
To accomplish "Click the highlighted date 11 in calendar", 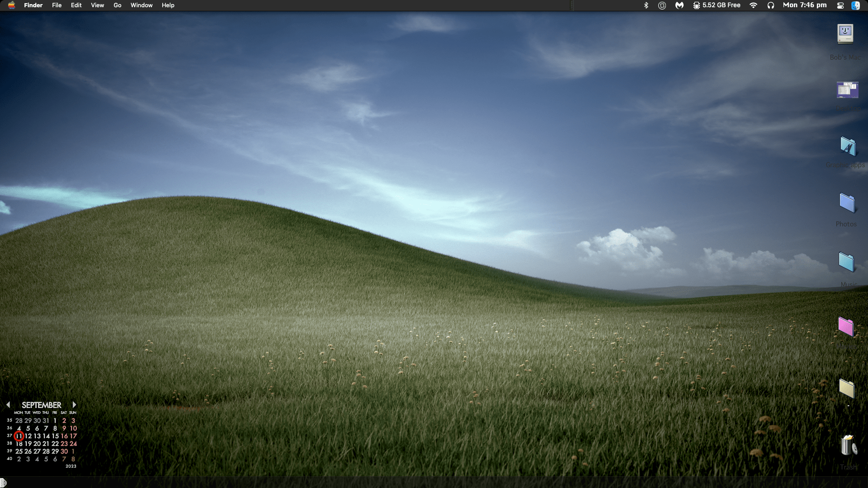I will point(19,436).
